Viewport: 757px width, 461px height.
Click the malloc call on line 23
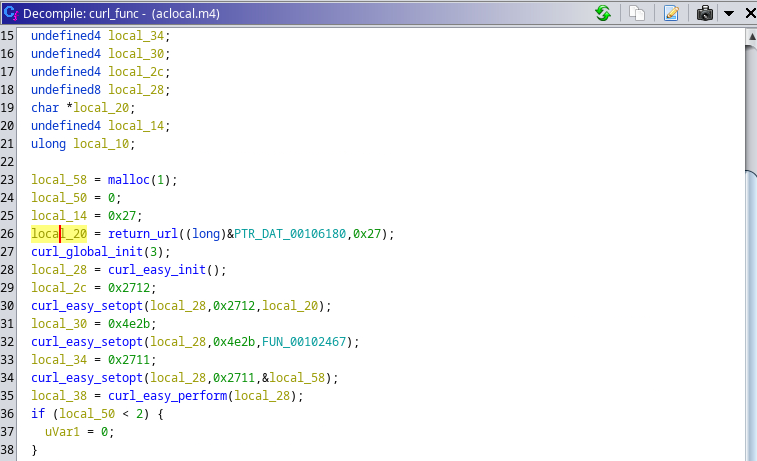click(x=129, y=180)
